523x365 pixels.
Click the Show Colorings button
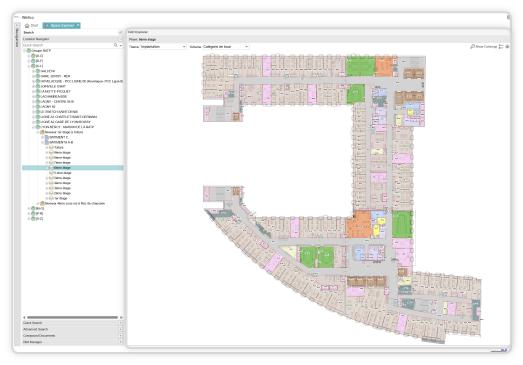point(484,47)
